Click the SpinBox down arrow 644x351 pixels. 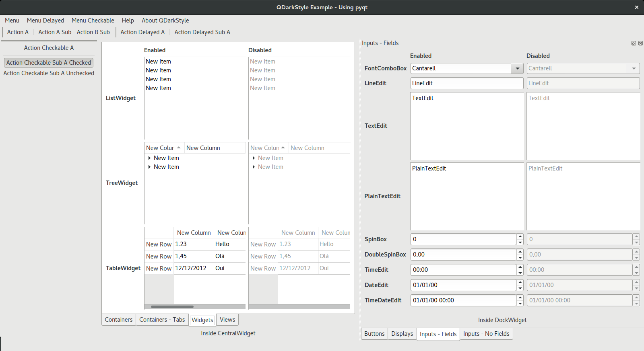(x=520, y=242)
